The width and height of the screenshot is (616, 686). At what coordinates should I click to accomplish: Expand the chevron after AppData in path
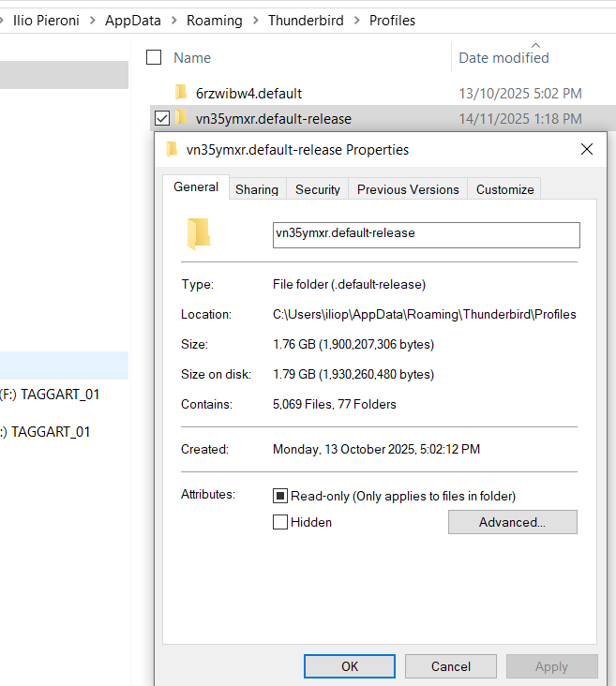(174, 20)
